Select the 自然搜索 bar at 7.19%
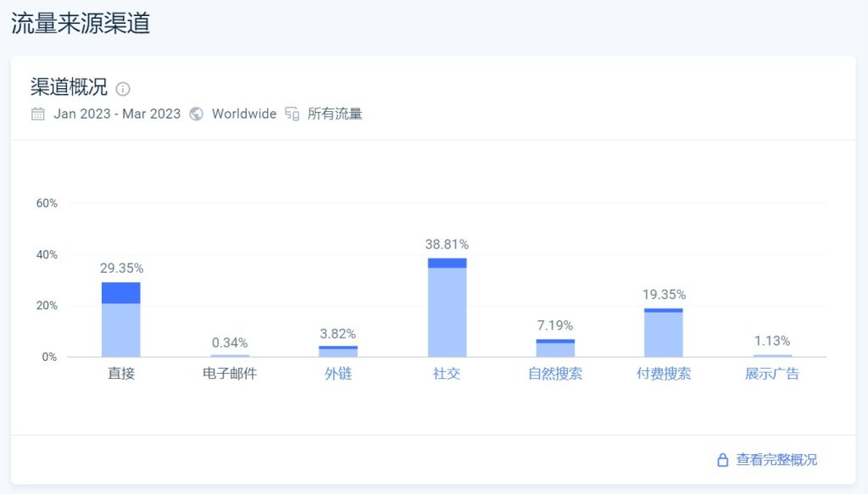The image size is (868, 494). (x=555, y=348)
